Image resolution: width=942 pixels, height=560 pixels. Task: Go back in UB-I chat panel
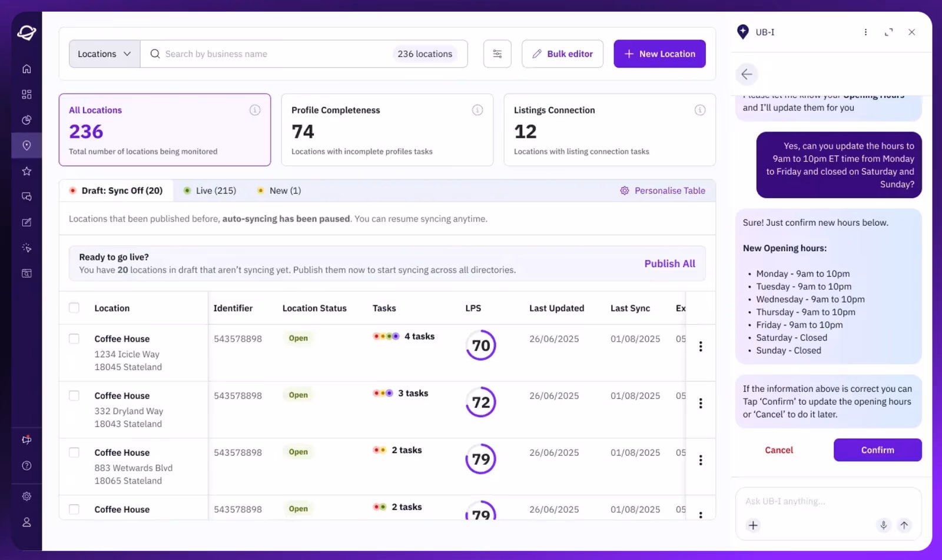747,74
